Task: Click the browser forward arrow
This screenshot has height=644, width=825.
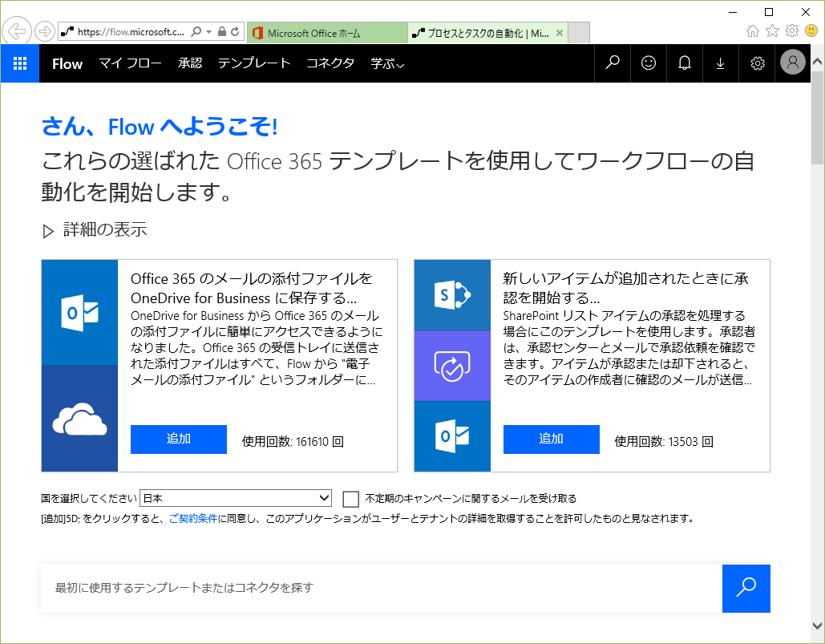Action: (44, 31)
